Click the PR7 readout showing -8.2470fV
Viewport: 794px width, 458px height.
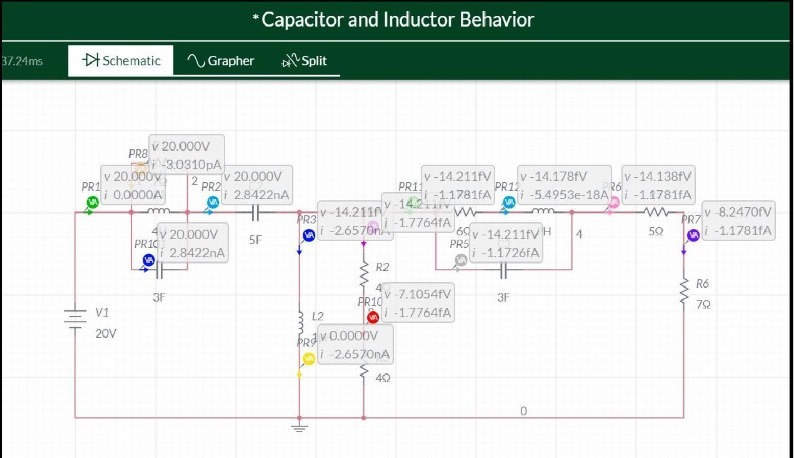pyautogui.click(x=738, y=221)
